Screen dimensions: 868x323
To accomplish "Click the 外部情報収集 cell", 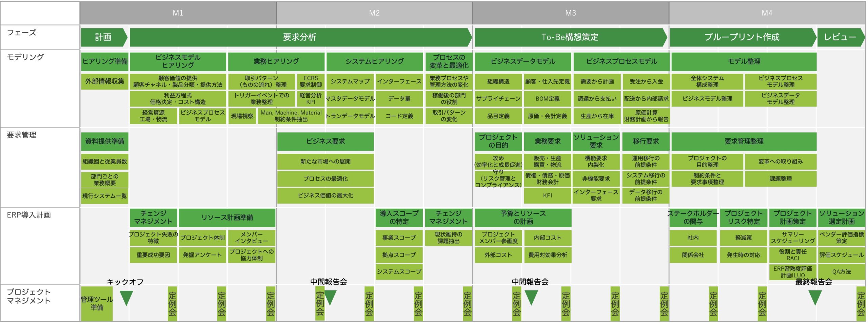I will point(105,81).
